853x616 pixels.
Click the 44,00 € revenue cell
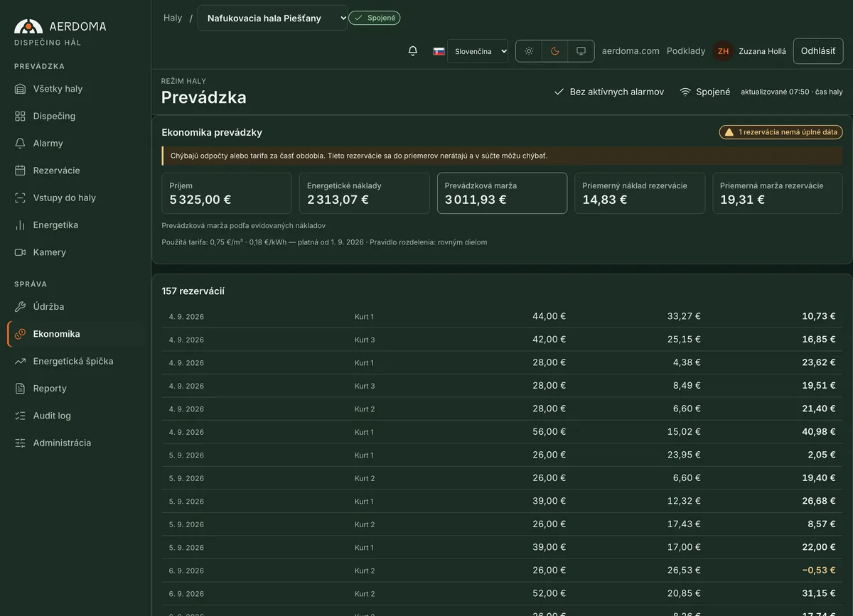pos(549,316)
